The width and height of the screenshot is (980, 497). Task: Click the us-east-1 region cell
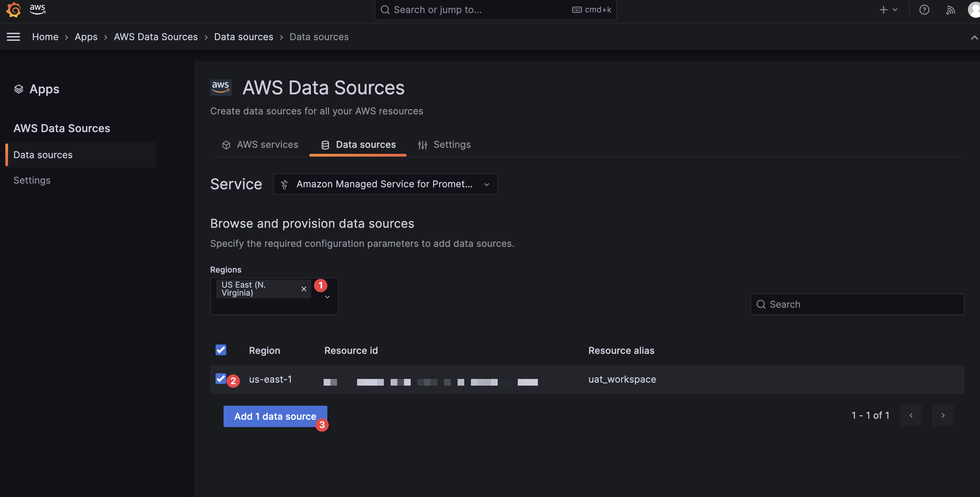[270, 379]
